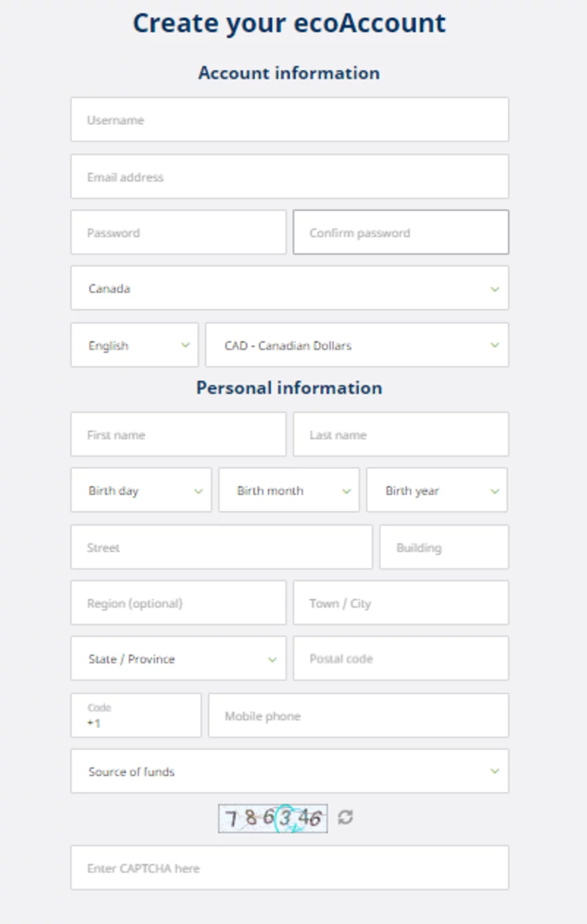Click the Password input field
The height and width of the screenshot is (924, 587).
click(178, 233)
